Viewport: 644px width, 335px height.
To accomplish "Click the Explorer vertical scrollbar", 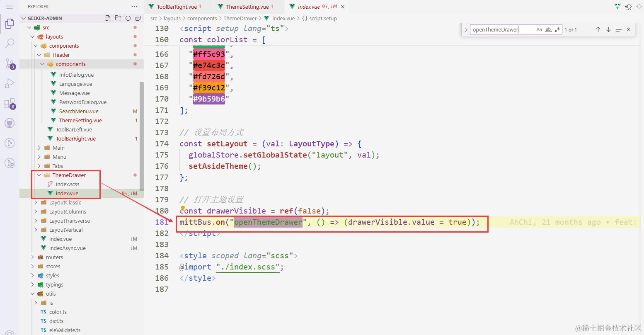I will coord(142,136).
